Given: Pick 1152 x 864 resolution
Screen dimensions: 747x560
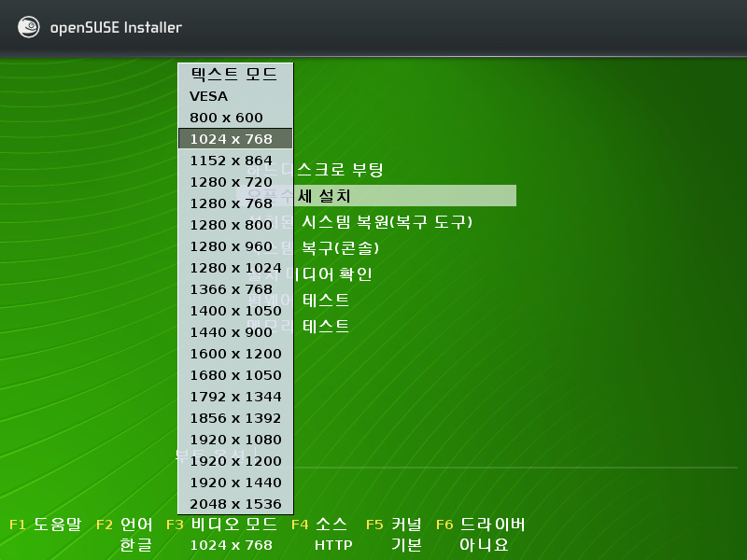Looking at the screenshot, I should coord(235,161).
